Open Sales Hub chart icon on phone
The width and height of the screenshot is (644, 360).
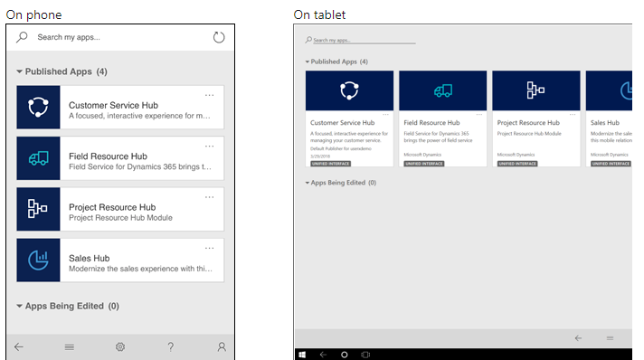click(x=38, y=261)
